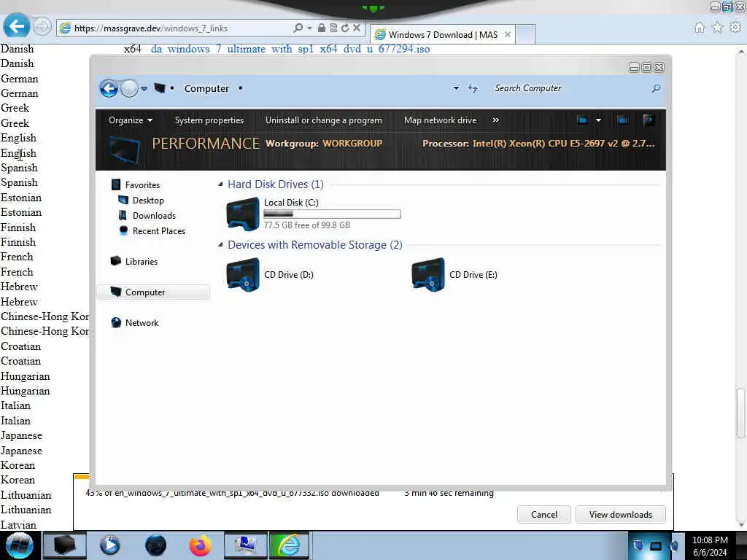This screenshot has height=560, width=747.
Task: Click the security shield tray icon
Action: coord(638,545)
